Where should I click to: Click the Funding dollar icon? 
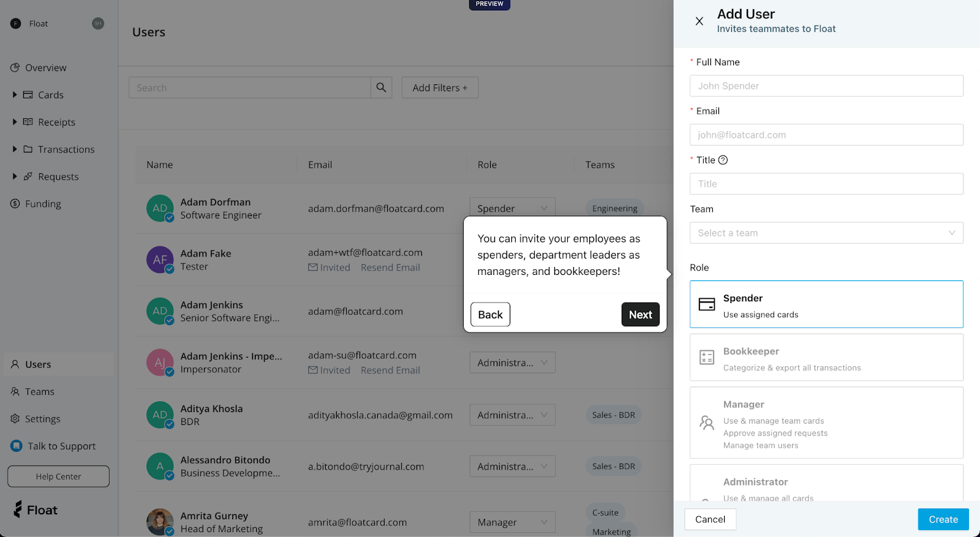(15, 203)
